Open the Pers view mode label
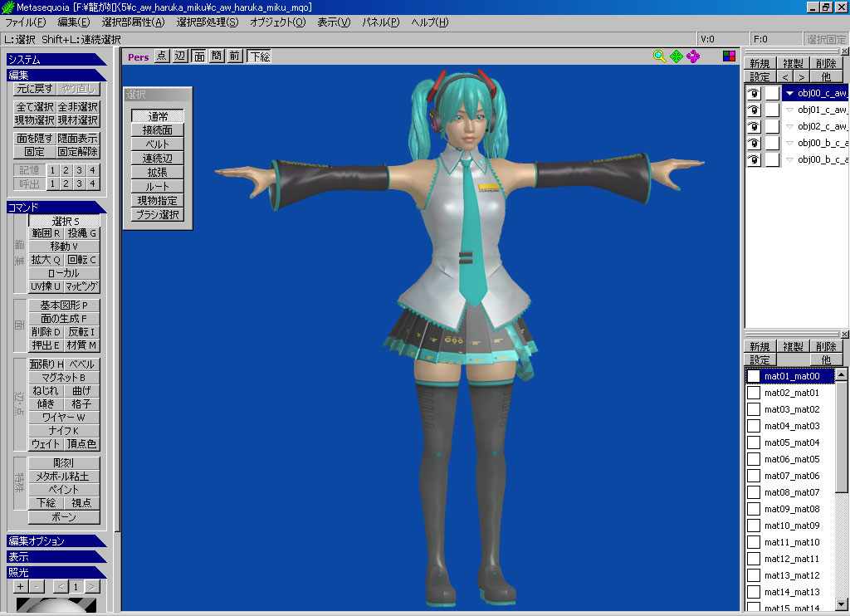The width and height of the screenshot is (850, 616). (x=139, y=57)
